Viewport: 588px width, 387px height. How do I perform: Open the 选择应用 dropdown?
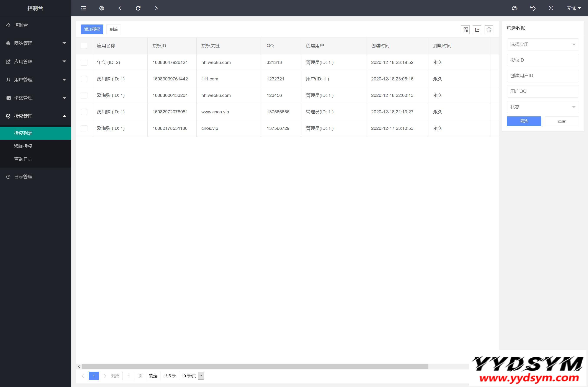coord(542,44)
